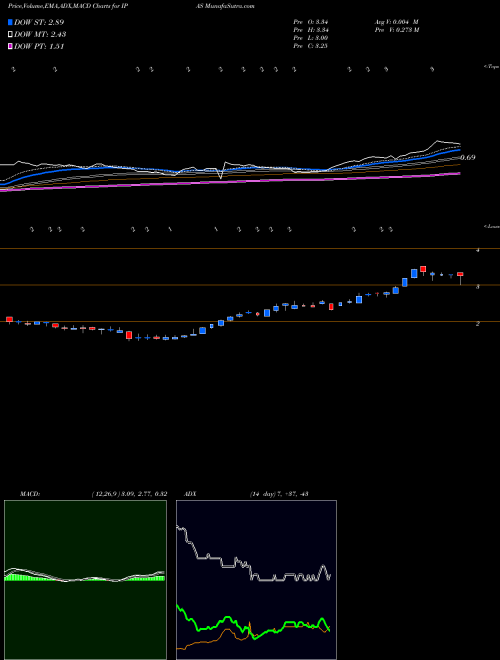Click the '<Lows' label at right edge
This screenshot has width=500, height=660.
[x=491, y=226]
